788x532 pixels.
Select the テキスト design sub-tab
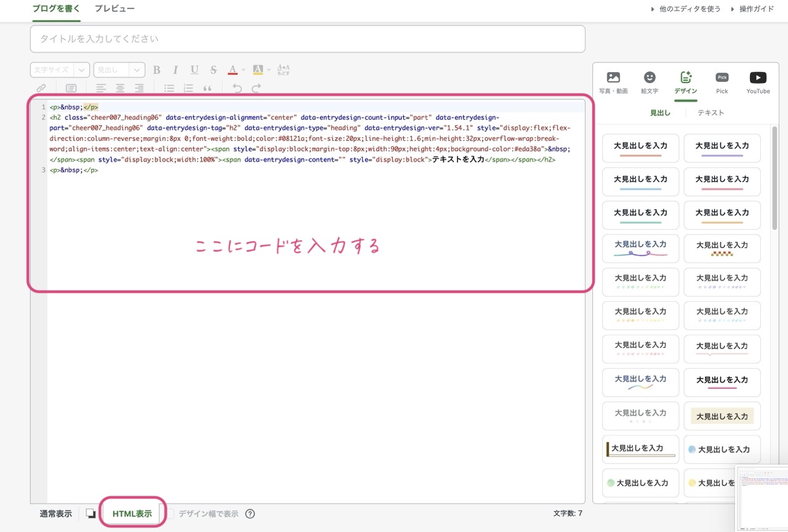point(710,113)
